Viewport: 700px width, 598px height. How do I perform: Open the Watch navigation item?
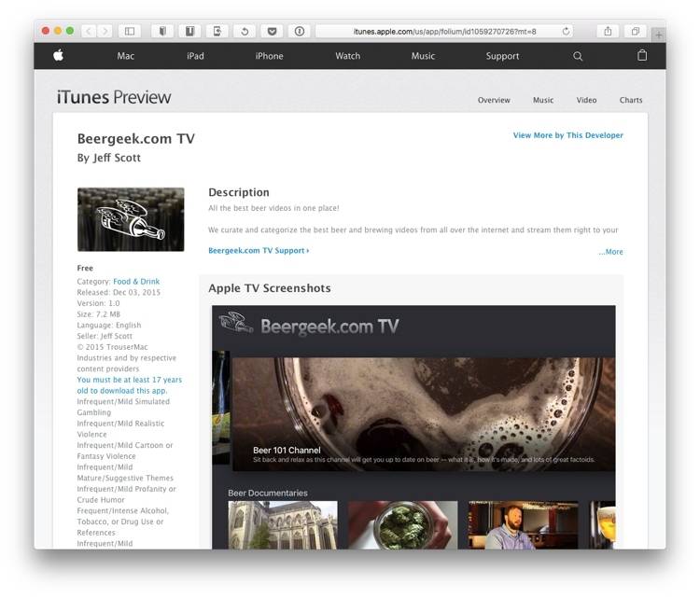pos(348,56)
